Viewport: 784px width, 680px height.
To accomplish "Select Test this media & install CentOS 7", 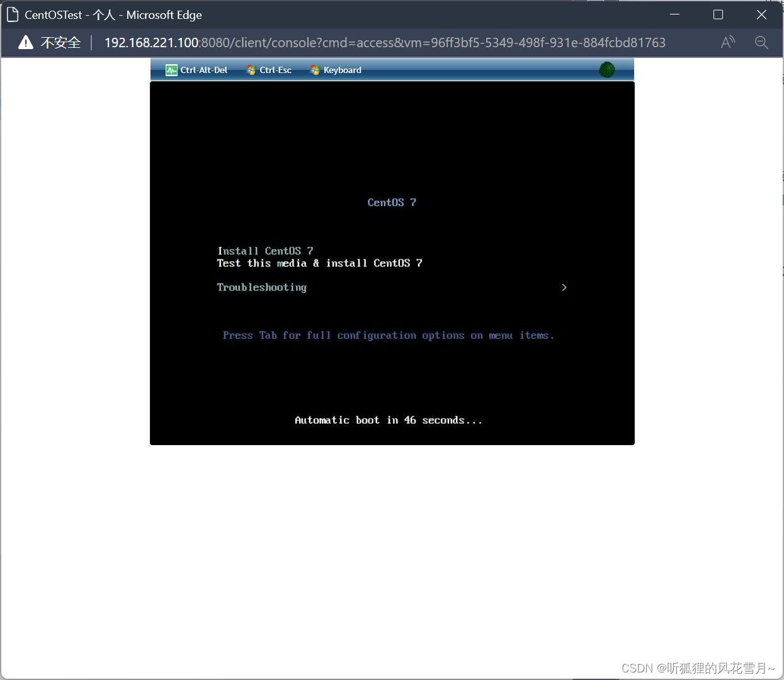I will pyautogui.click(x=319, y=263).
